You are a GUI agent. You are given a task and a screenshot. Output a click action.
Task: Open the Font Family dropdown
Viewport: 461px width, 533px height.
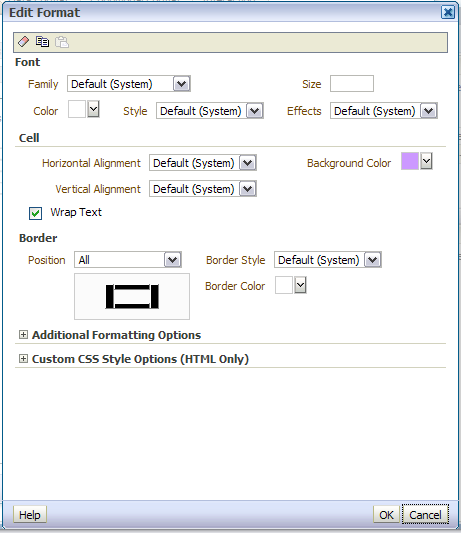[129, 84]
